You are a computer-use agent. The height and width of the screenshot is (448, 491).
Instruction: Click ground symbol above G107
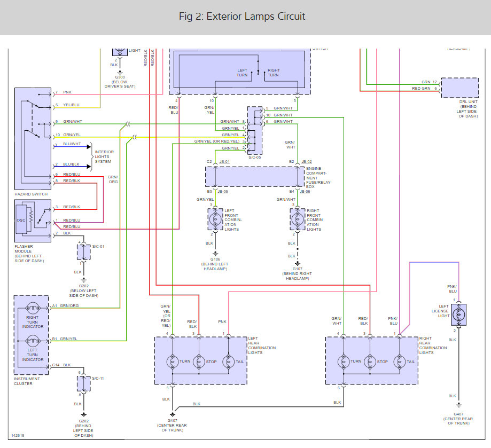298,263
